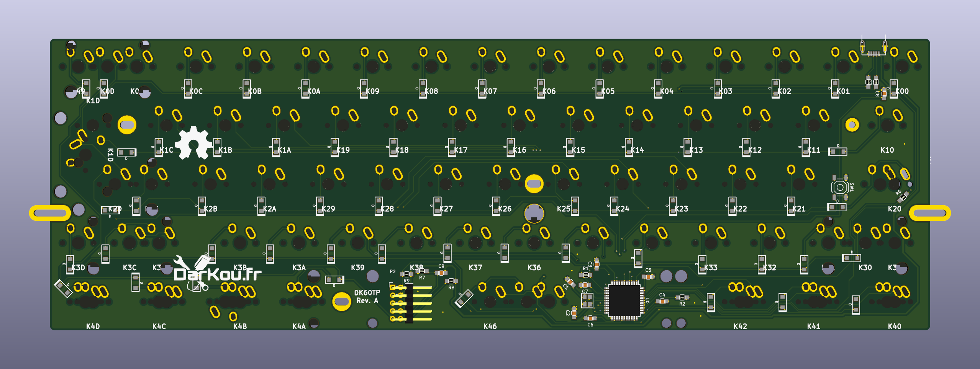Select the K15 label

pyautogui.click(x=578, y=150)
